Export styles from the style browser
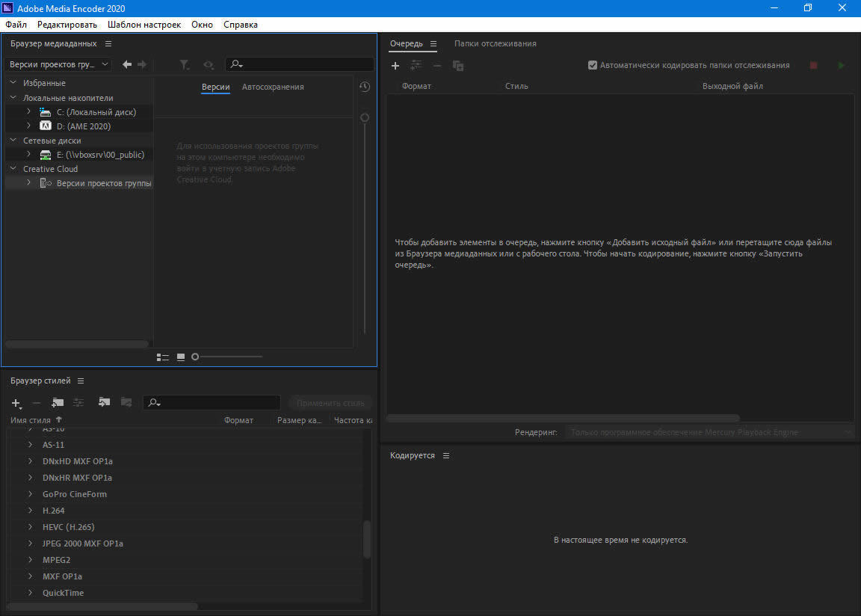861x616 pixels. [x=126, y=402]
